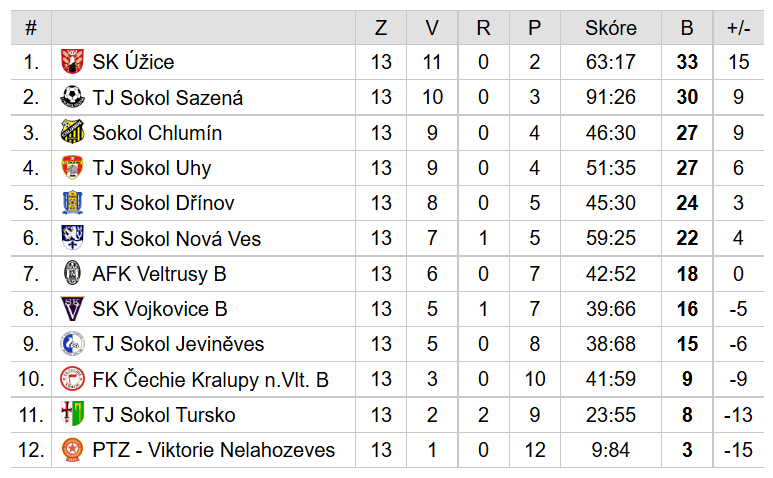Image resolution: width=773 pixels, height=478 pixels.
Task: Click the Skóre column header
Action: tap(610, 28)
